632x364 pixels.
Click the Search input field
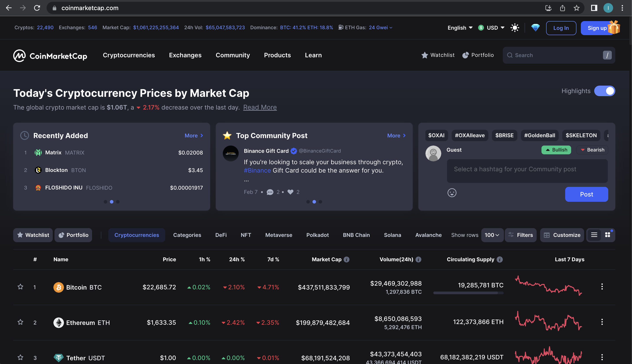(x=559, y=55)
